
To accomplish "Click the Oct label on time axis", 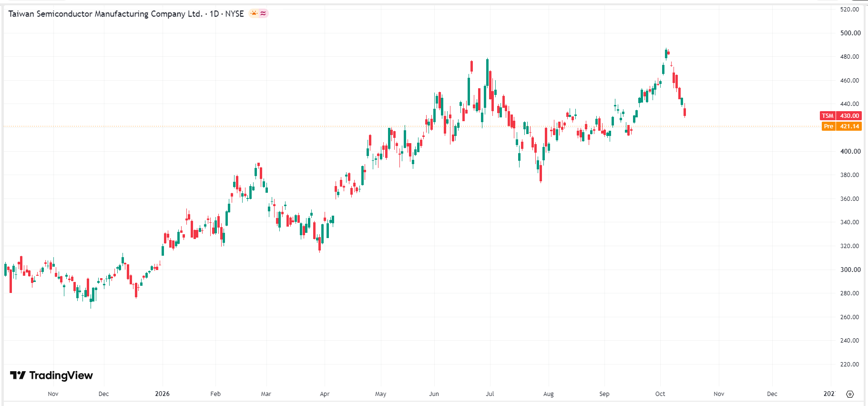I will click(660, 394).
